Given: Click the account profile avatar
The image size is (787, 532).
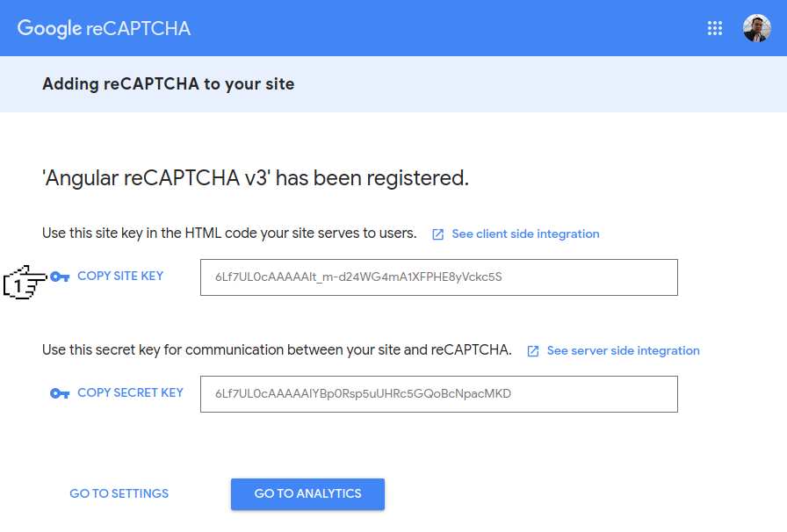Looking at the screenshot, I should tap(756, 28).
